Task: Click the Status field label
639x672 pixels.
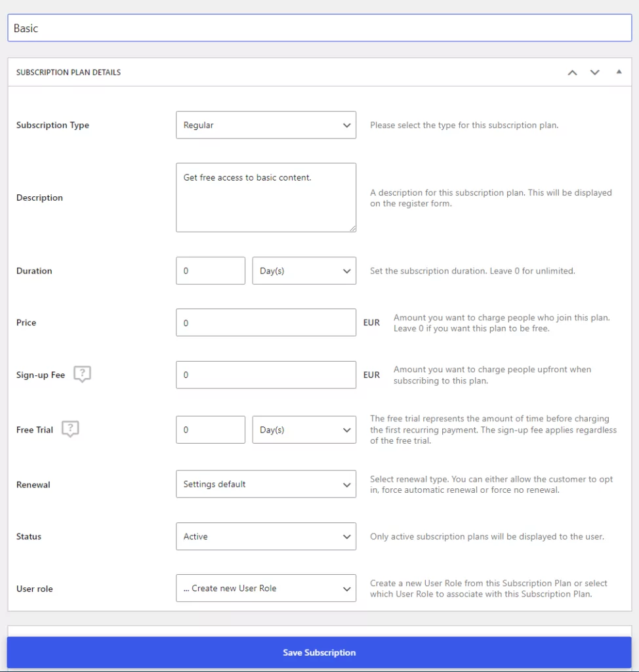Action: (29, 537)
